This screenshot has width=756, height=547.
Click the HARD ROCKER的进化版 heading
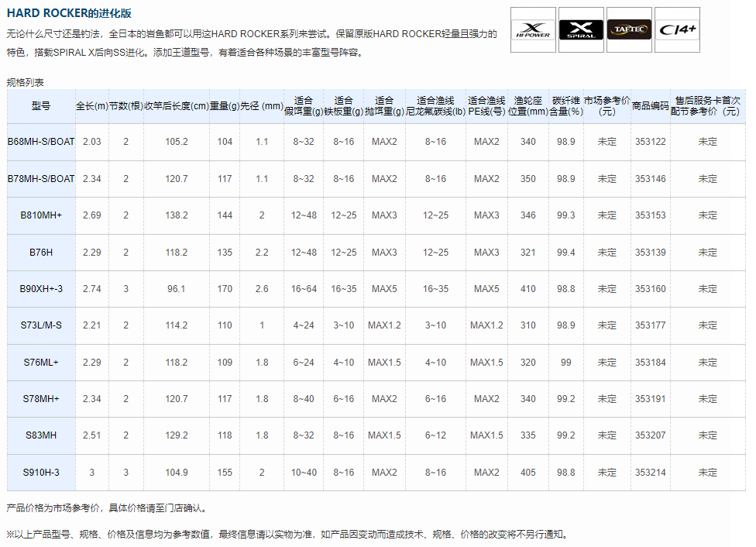69,13
